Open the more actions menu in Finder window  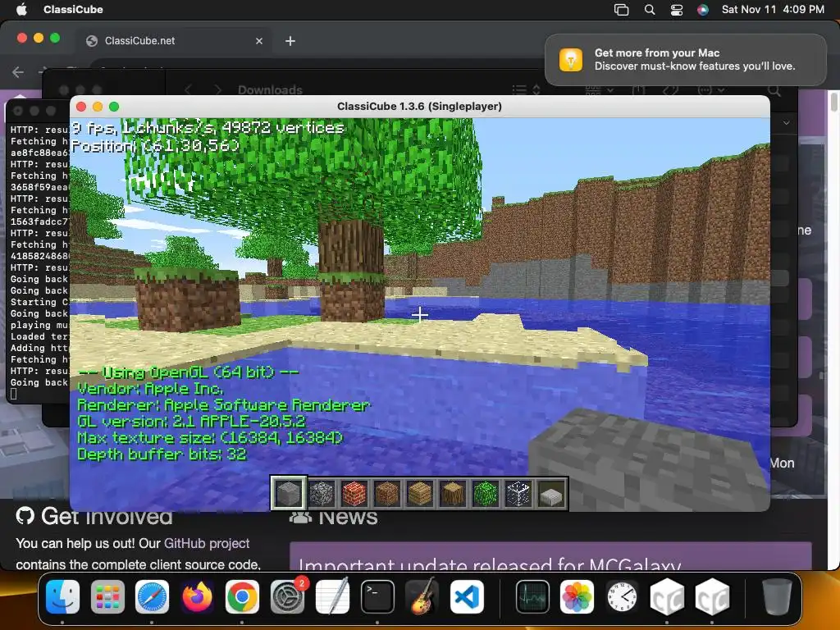711,90
